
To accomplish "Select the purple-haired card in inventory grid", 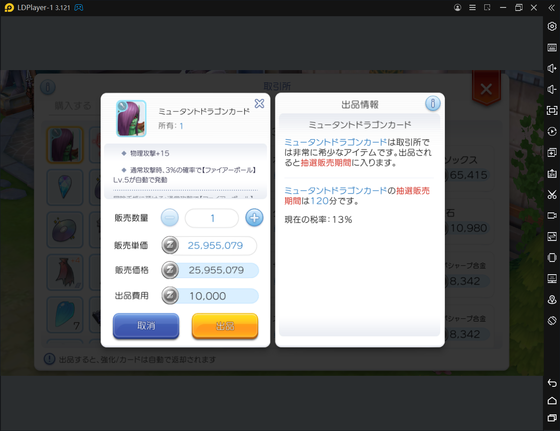I will coord(65,145).
